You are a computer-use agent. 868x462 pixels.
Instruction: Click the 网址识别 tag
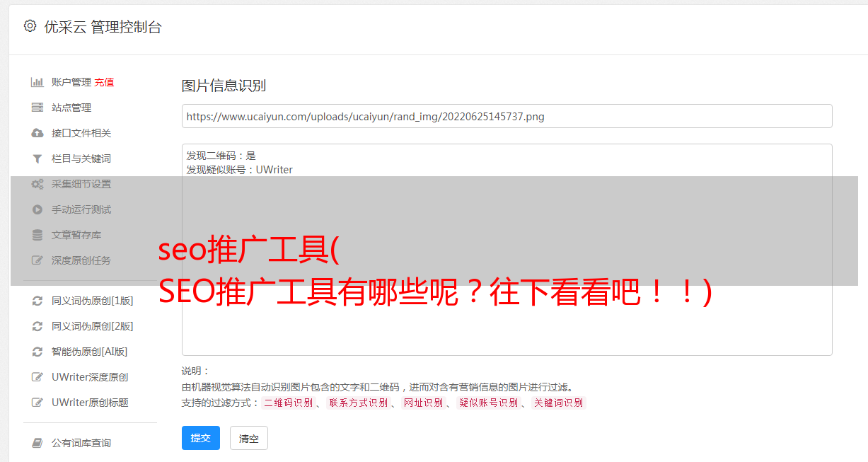(423, 403)
